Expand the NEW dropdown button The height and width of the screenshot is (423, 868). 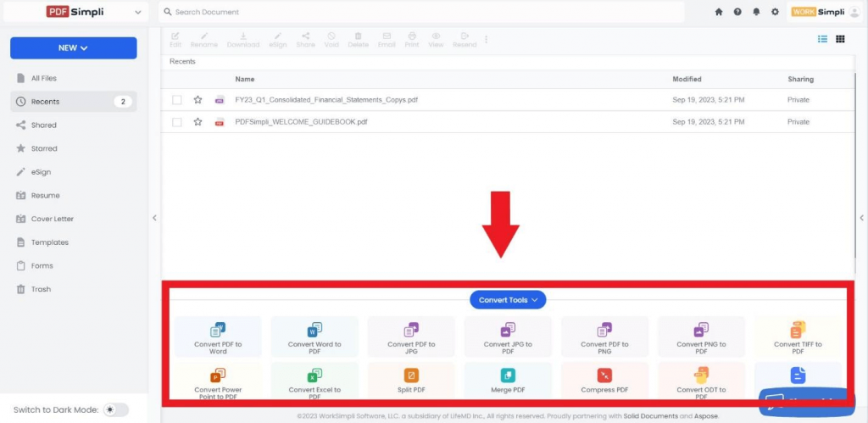pyautogui.click(x=74, y=48)
